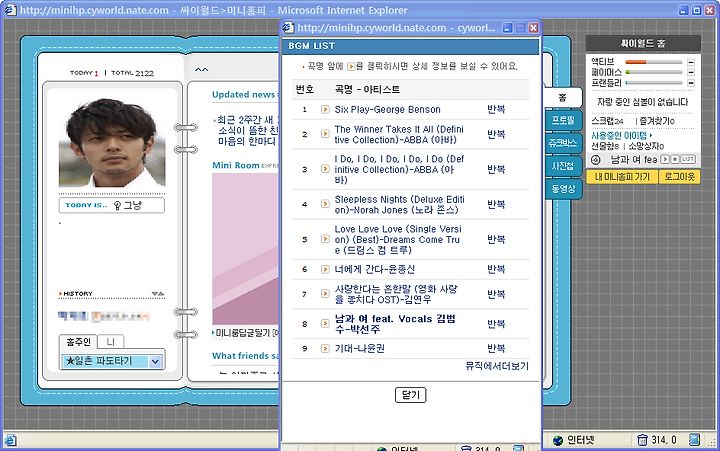Click 반복 for 남과 여 feat. Vocals

[x=496, y=324]
